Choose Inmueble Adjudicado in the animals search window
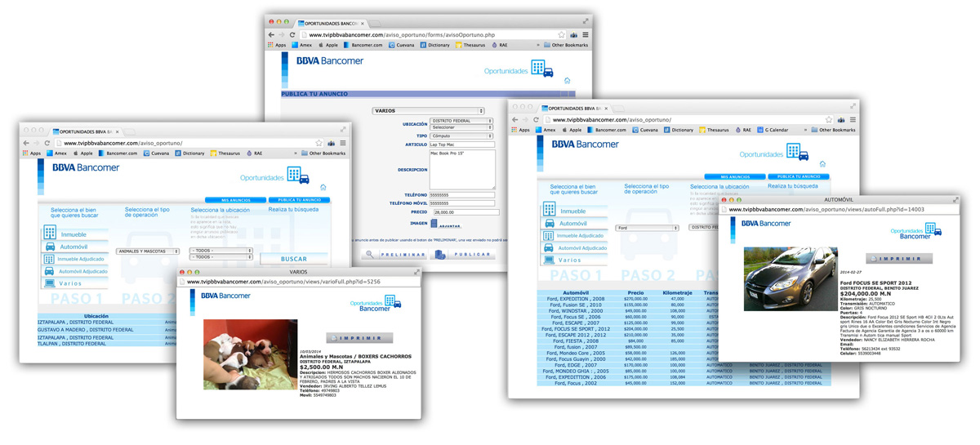 [x=74, y=259]
